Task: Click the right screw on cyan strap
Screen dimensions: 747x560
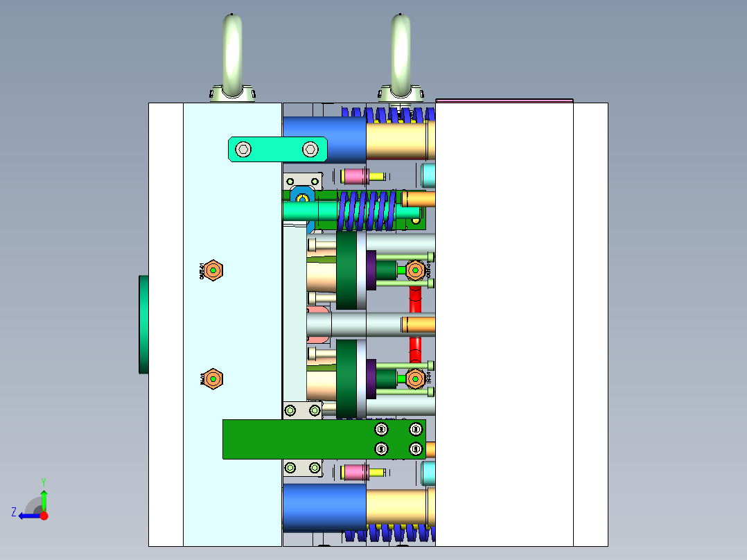Action: (x=310, y=149)
